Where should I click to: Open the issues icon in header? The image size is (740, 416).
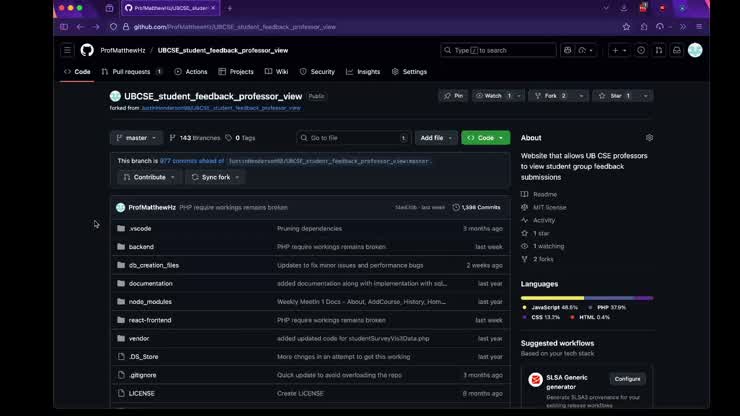[641, 50]
